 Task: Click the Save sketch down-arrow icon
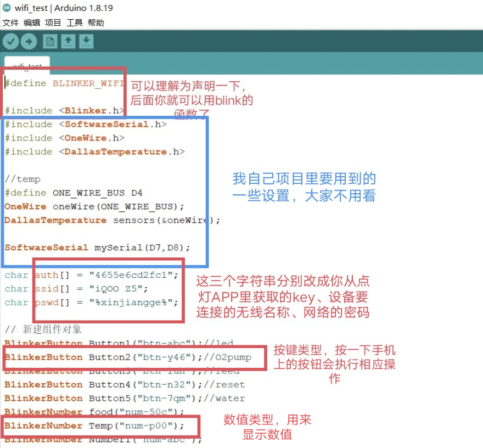click(x=86, y=41)
